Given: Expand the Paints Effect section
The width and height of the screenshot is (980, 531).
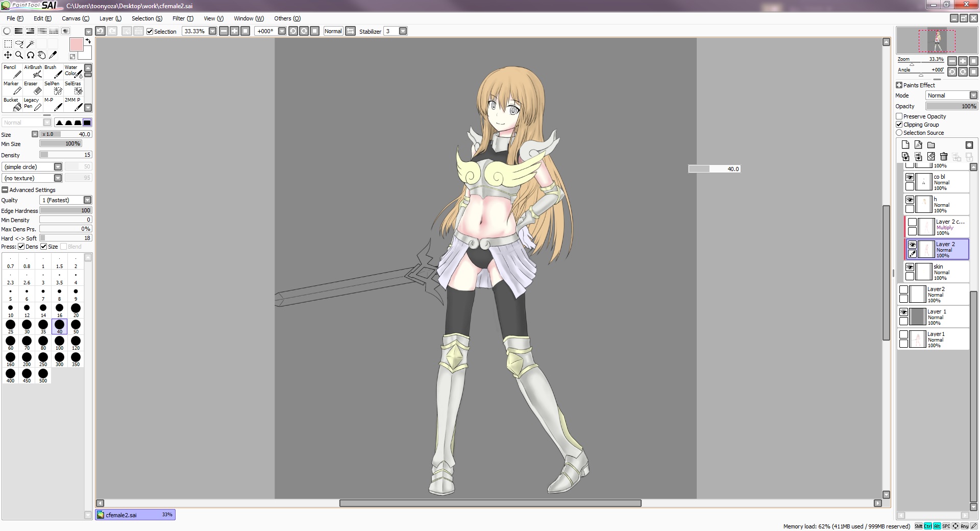Looking at the screenshot, I should [x=899, y=85].
